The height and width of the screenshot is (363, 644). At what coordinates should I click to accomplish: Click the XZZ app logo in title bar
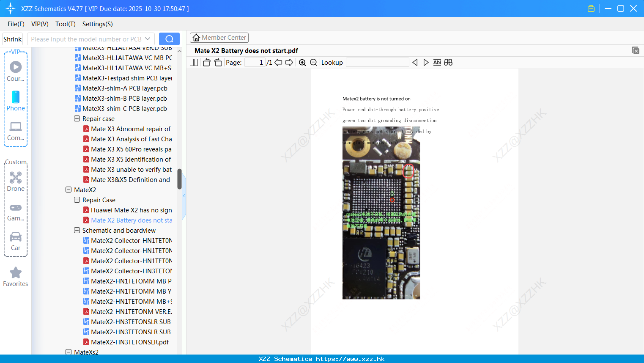(x=11, y=8)
